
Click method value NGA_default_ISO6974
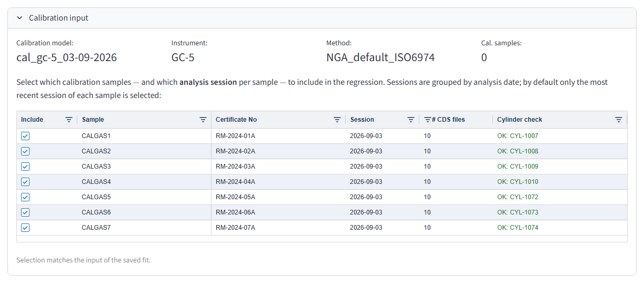[x=380, y=57]
